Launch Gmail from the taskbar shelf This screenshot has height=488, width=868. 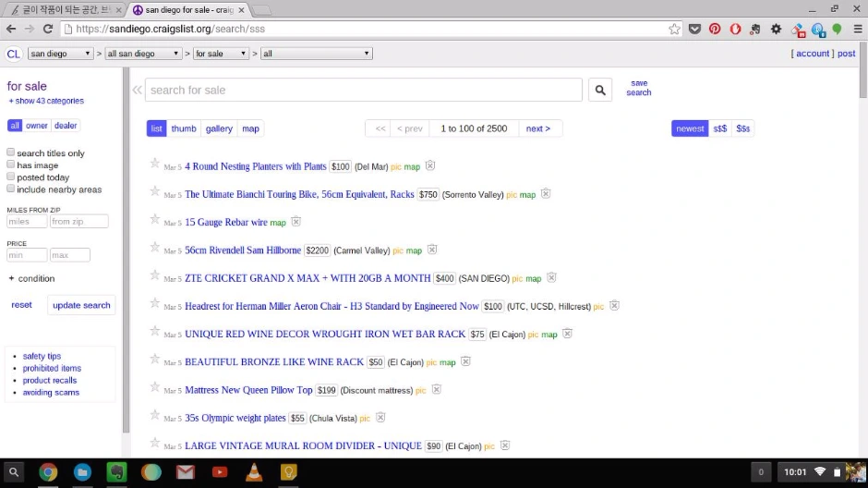click(186, 472)
